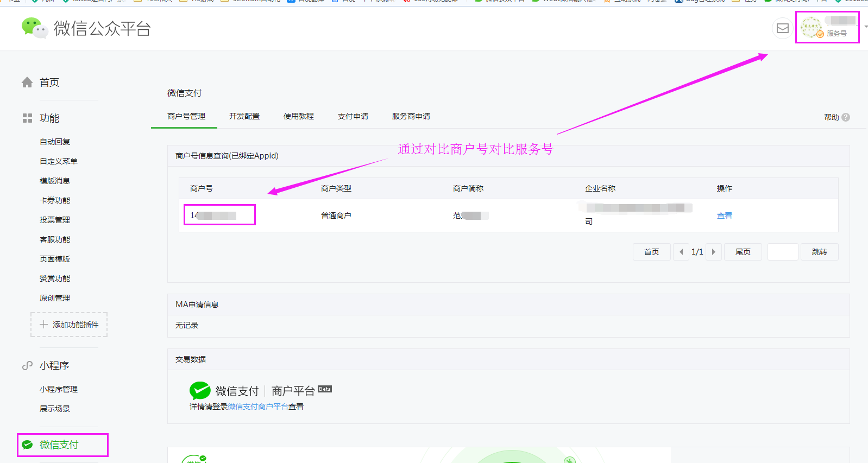Screen dimensions: 868x463
Task: Click the 首页 pagination button
Action: point(652,252)
